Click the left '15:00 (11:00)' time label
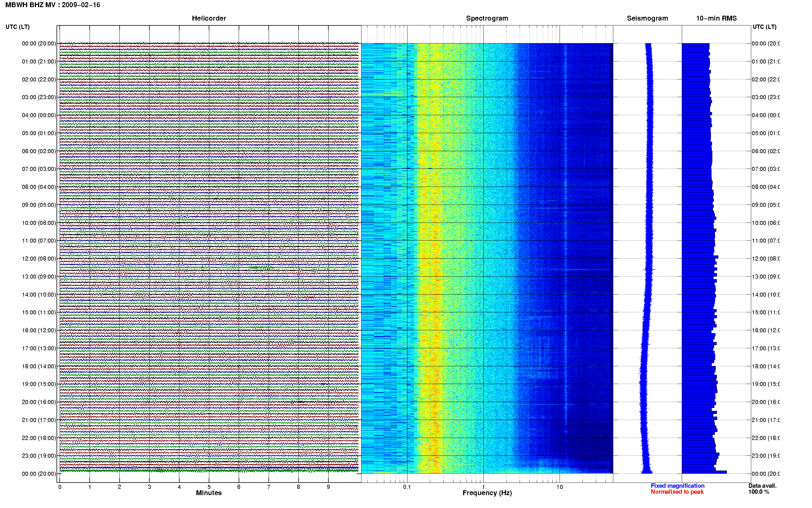The height and width of the screenshot is (508, 812). (x=39, y=313)
